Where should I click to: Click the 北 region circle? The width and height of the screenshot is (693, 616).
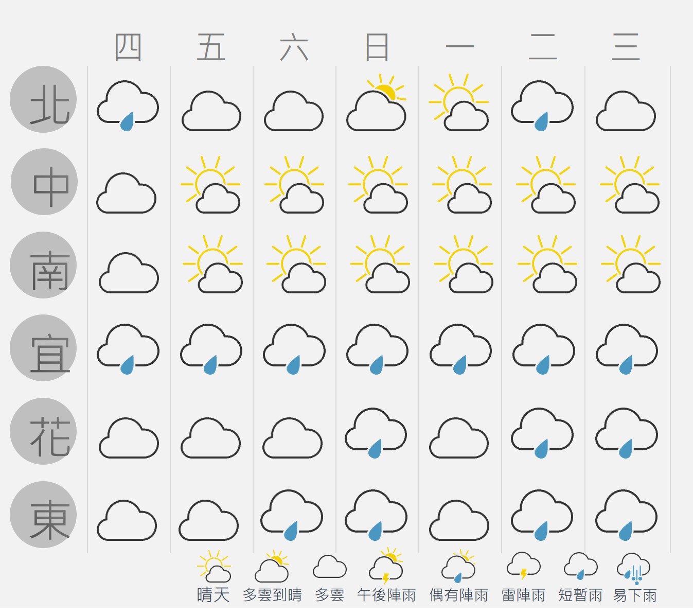(x=43, y=99)
